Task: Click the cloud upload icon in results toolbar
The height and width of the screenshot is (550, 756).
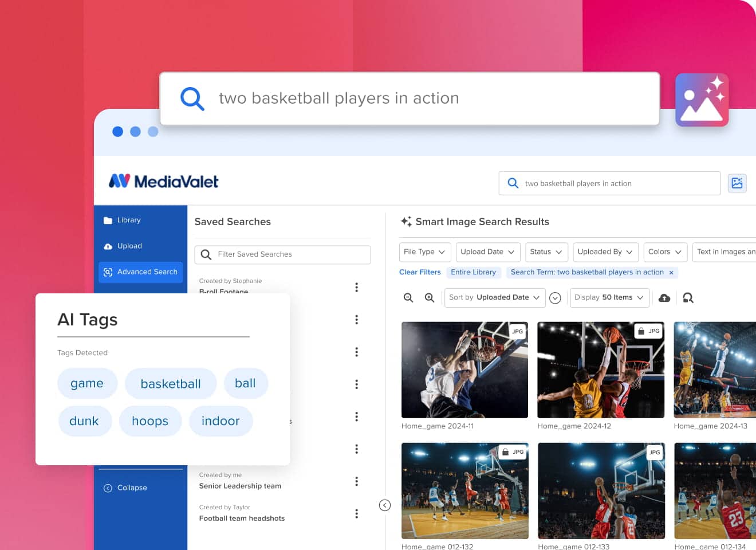Action: [x=664, y=298]
